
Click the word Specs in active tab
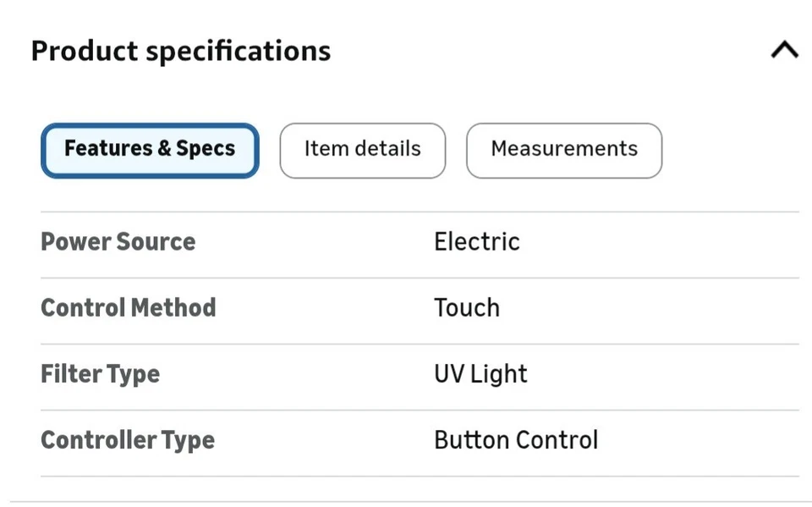click(206, 150)
